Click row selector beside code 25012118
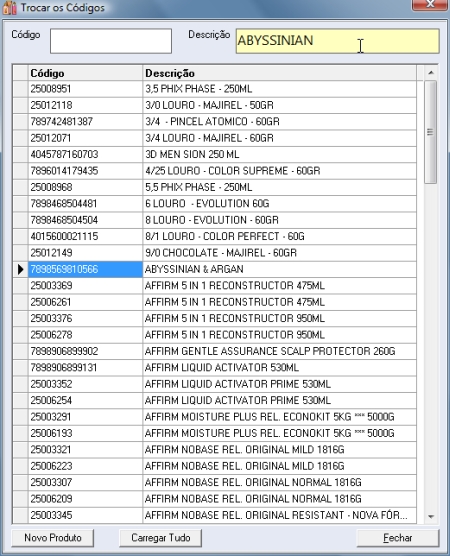The height and width of the screenshot is (556, 450). point(21,105)
